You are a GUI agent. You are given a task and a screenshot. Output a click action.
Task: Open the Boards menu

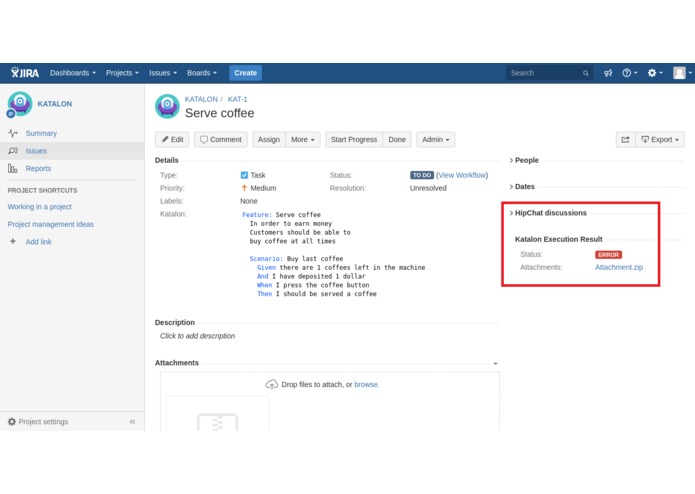tap(202, 73)
